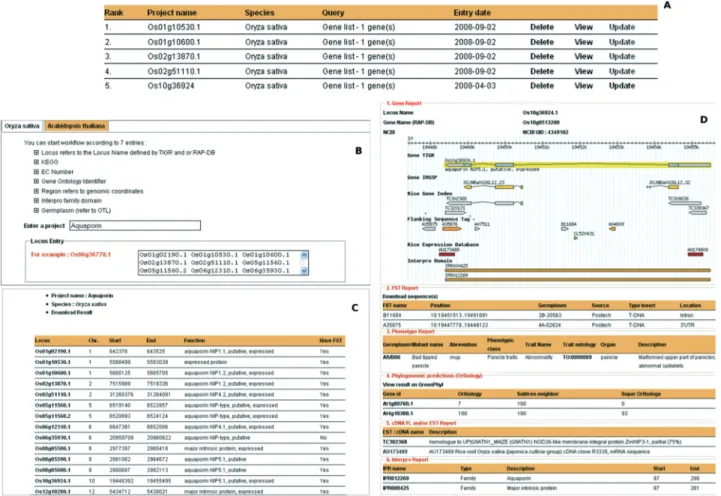Delete project Os10g36924
Image resolution: width=721 pixels, height=496 pixels.
click(542, 86)
